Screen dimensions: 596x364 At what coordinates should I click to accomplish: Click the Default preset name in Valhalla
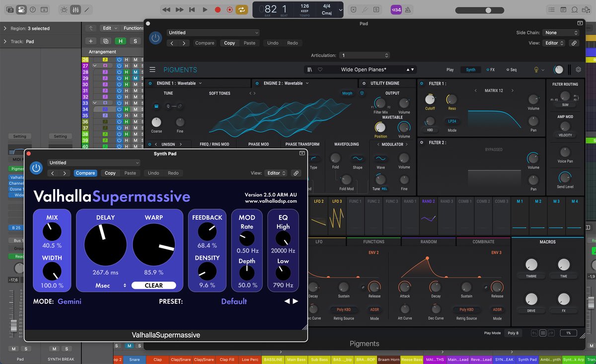[234, 301]
